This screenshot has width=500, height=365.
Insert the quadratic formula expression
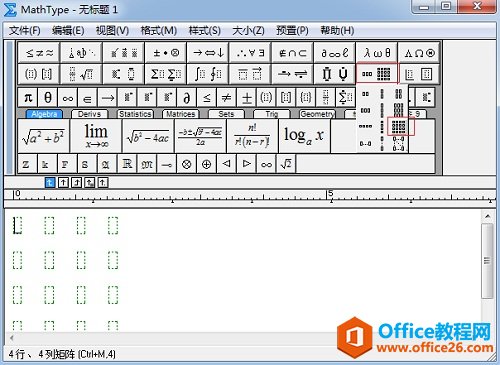pos(200,136)
